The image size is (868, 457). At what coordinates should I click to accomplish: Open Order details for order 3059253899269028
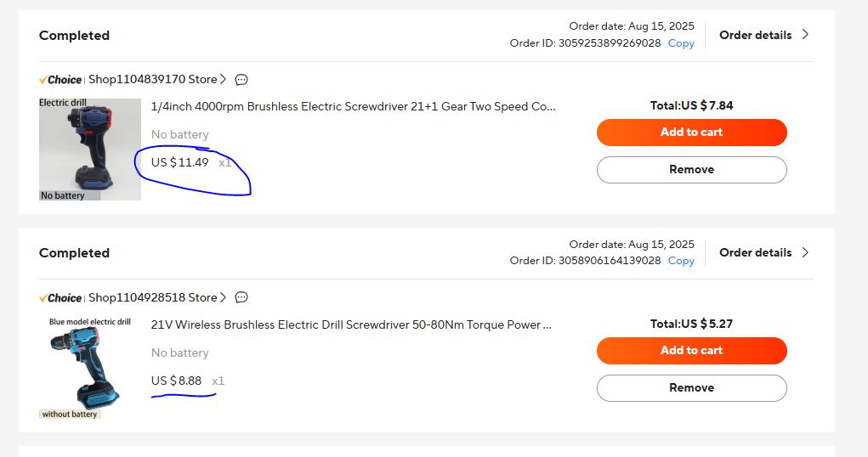click(763, 35)
